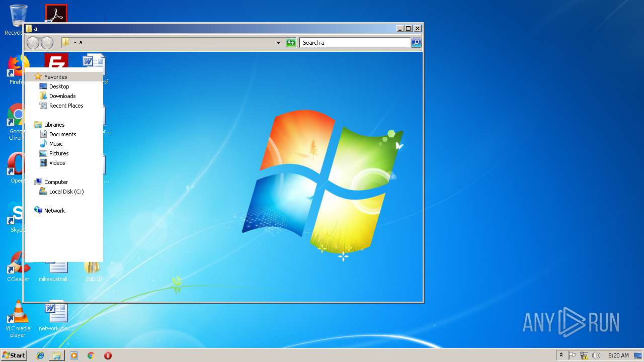The width and height of the screenshot is (644, 362).
Task: Open the Videos library
Action: [x=57, y=163]
